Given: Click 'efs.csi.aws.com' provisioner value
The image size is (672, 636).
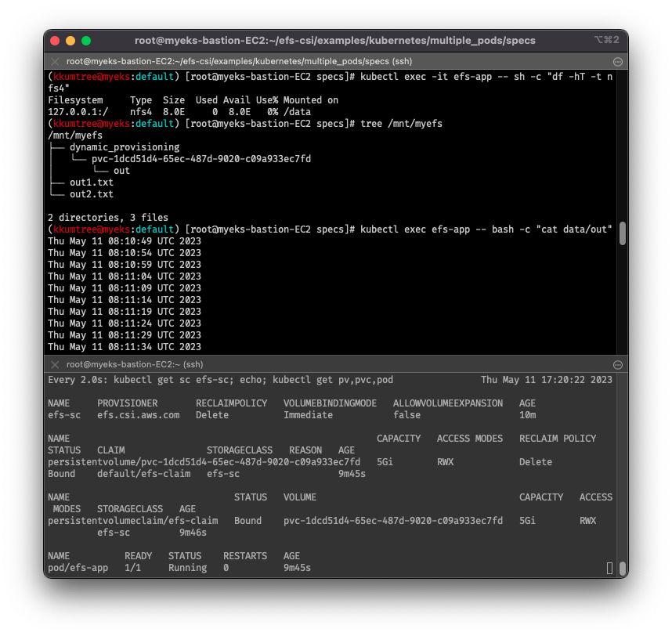Looking at the screenshot, I should [x=139, y=415].
